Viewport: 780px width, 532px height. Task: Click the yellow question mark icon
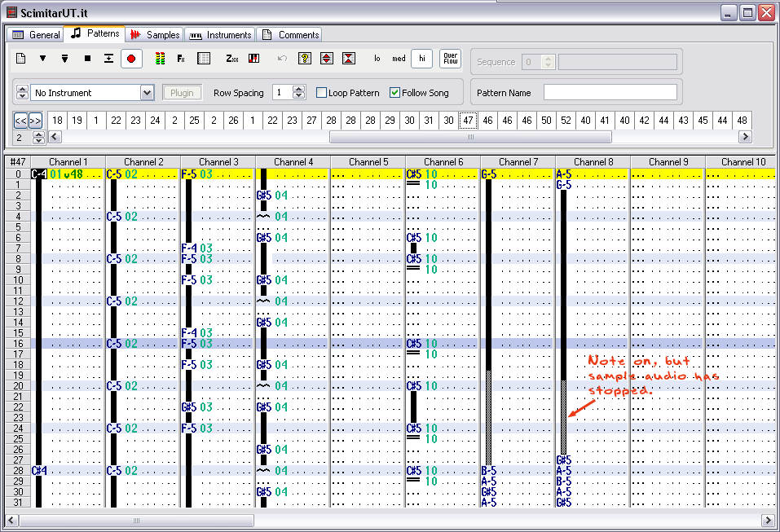pos(305,59)
